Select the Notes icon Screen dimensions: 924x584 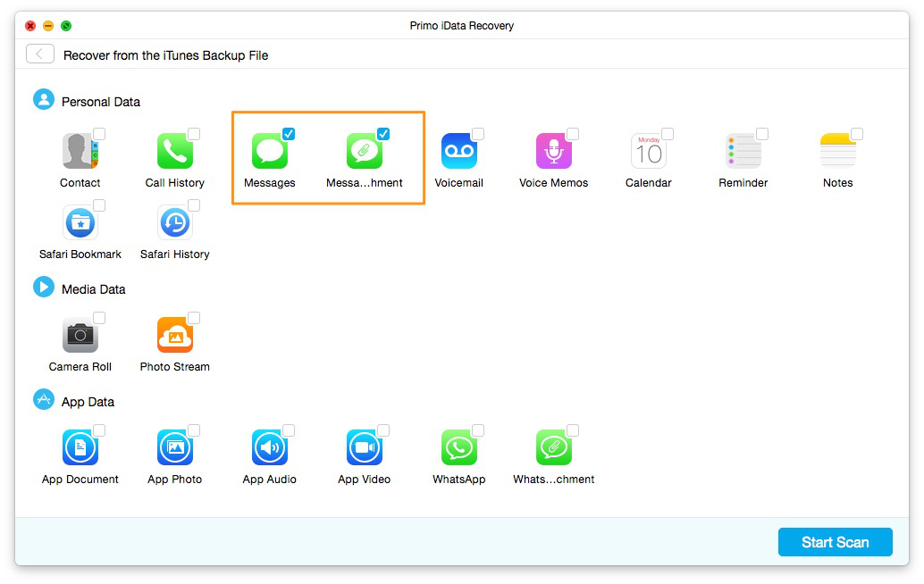point(838,151)
